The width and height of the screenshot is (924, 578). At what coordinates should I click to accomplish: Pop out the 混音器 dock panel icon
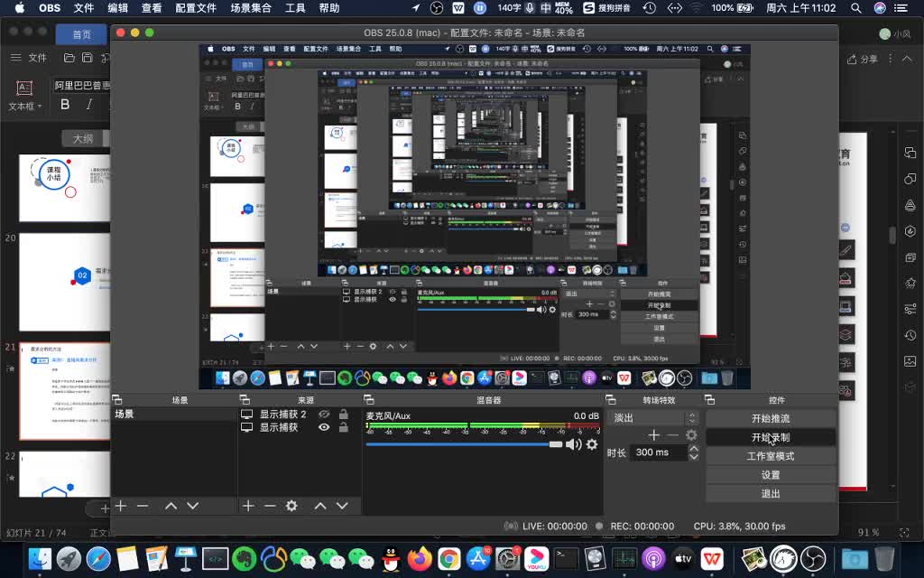tap(369, 400)
